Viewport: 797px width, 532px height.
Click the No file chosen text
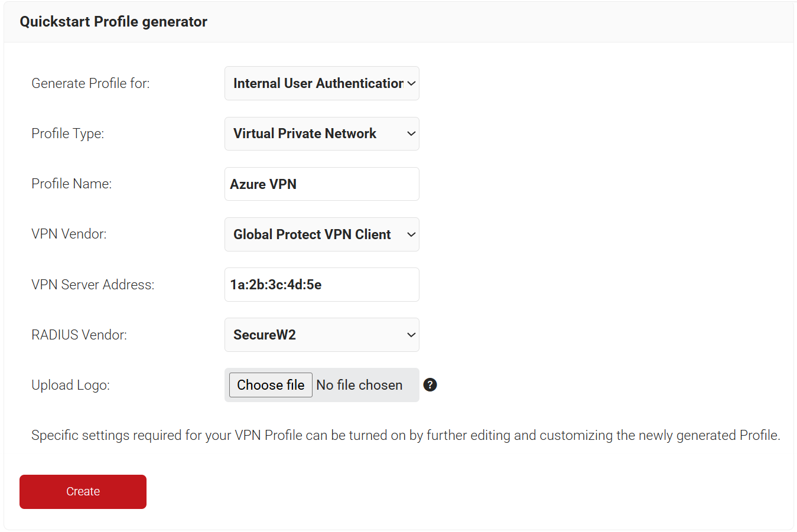click(359, 385)
